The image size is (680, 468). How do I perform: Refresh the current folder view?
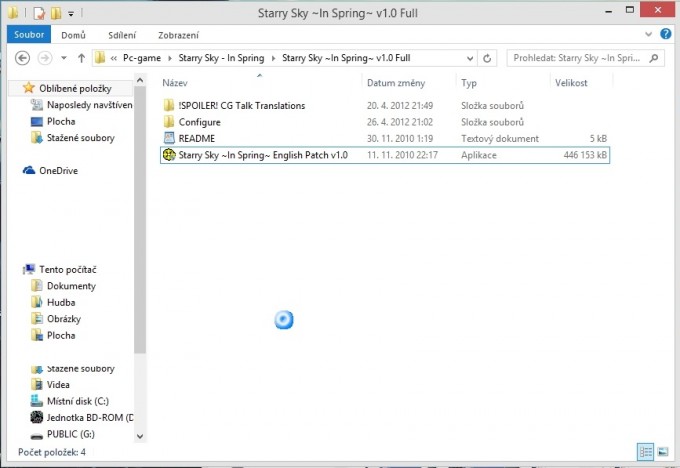tap(487, 58)
